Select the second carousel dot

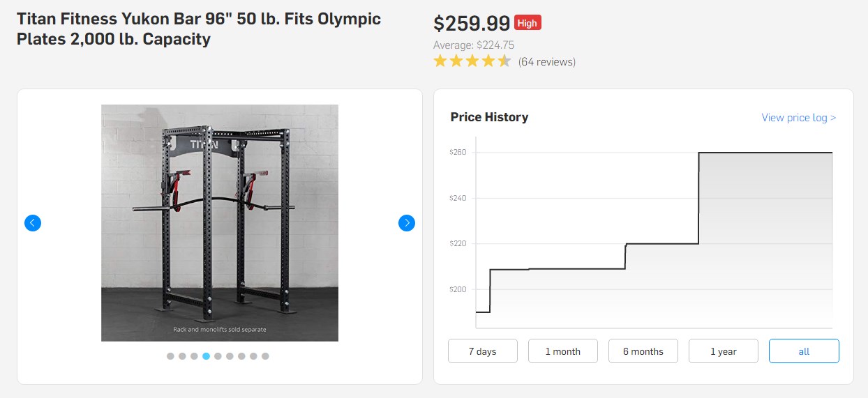pos(182,356)
